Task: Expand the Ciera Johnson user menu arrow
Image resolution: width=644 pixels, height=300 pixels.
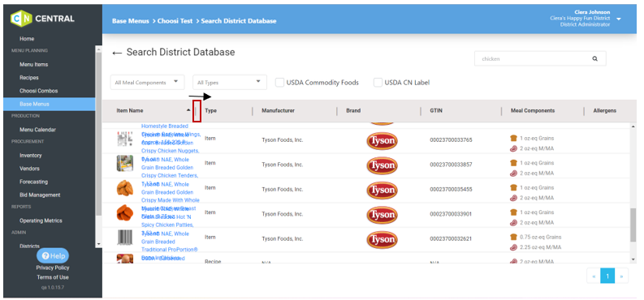Action: point(619,19)
